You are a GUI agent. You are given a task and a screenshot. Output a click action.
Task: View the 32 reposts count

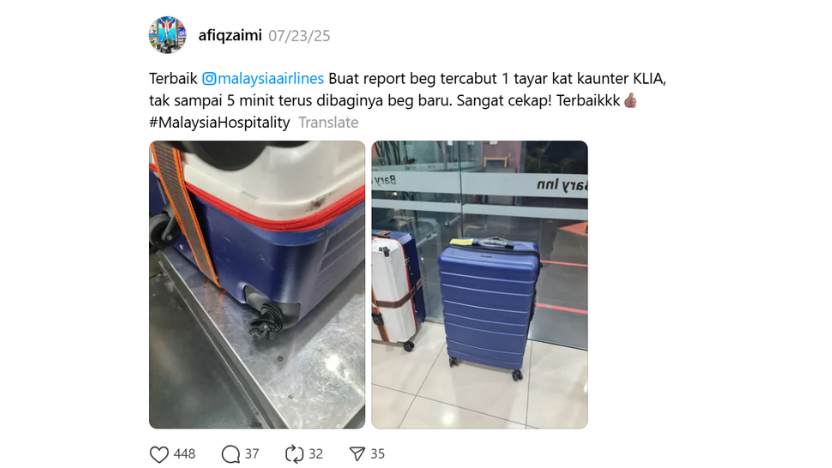pyautogui.click(x=316, y=454)
